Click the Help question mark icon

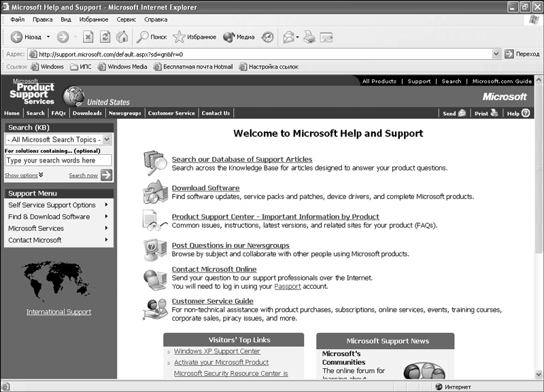click(x=526, y=113)
